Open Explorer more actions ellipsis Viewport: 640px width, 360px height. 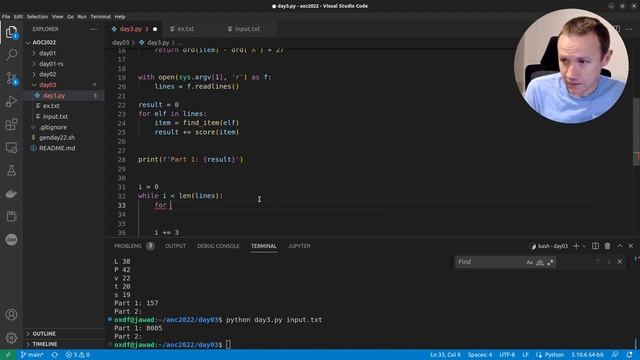pyautogui.click(x=93, y=29)
